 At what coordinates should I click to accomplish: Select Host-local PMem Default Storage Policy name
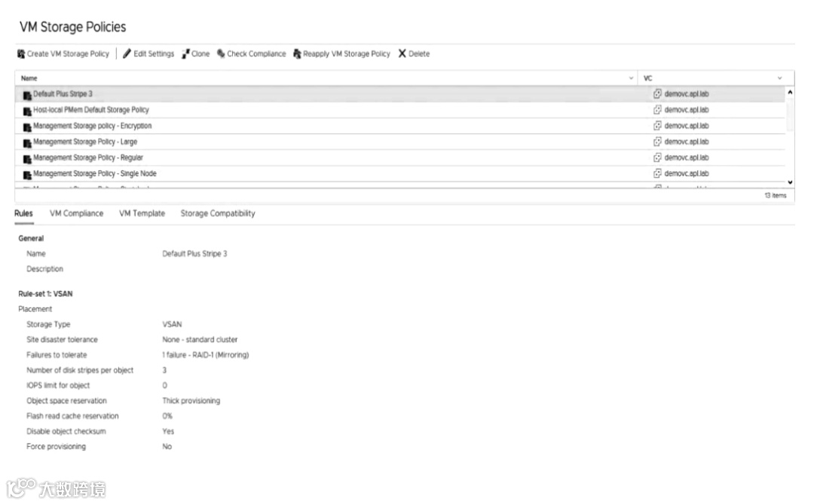(91, 110)
